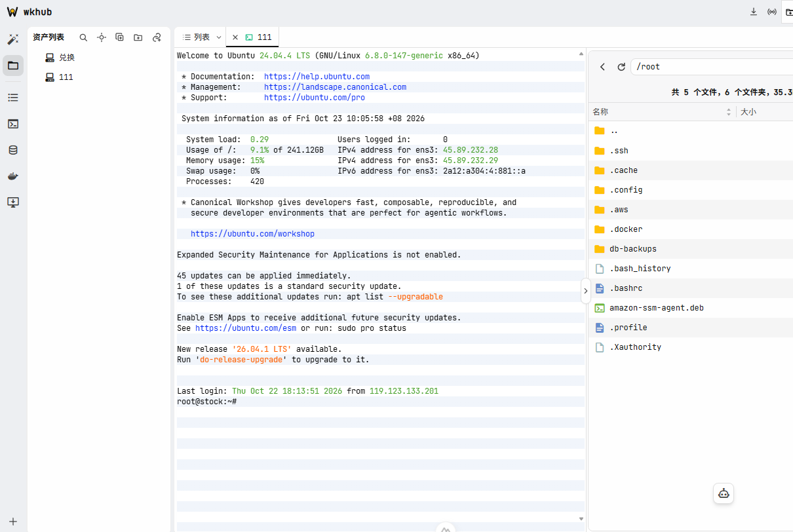The image size is (793, 532).
Task: Sort files by the 名称 column arrows
Action: click(729, 112)
